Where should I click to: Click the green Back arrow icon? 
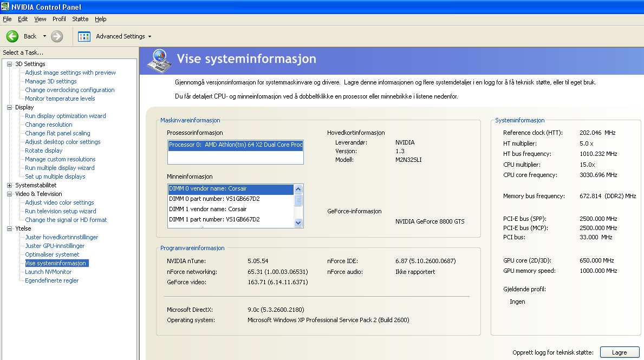(x=12, y=36)
